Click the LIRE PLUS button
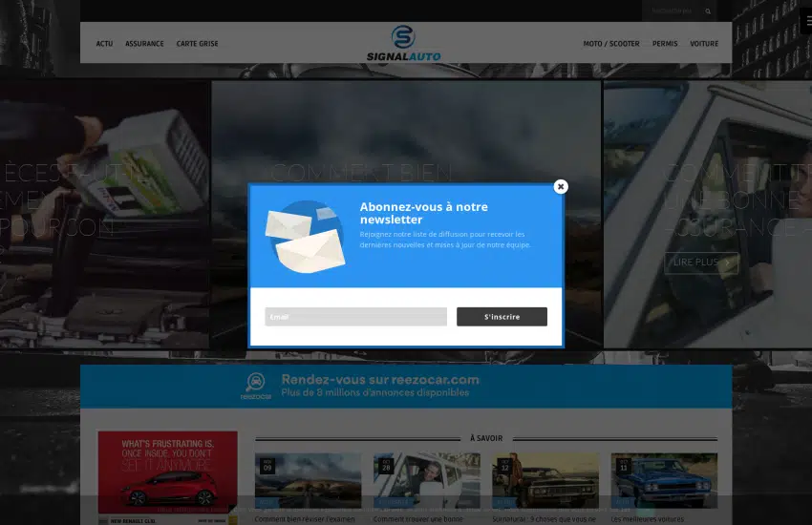812x525 pixels. click(x=701, y=262)
